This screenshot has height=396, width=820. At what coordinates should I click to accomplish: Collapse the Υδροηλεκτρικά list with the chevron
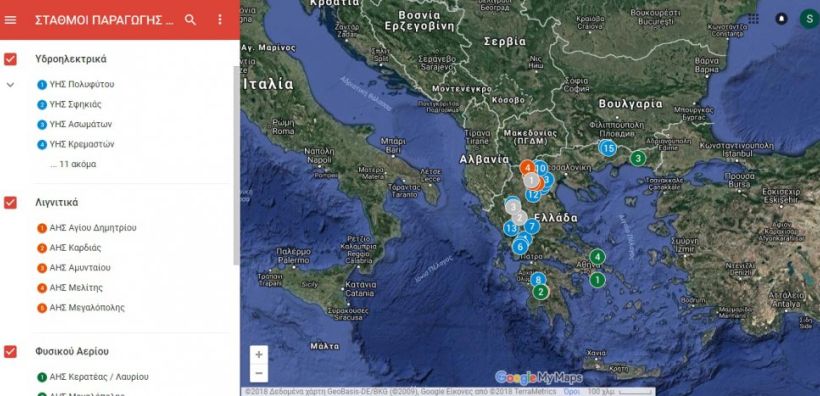point(10,85)
